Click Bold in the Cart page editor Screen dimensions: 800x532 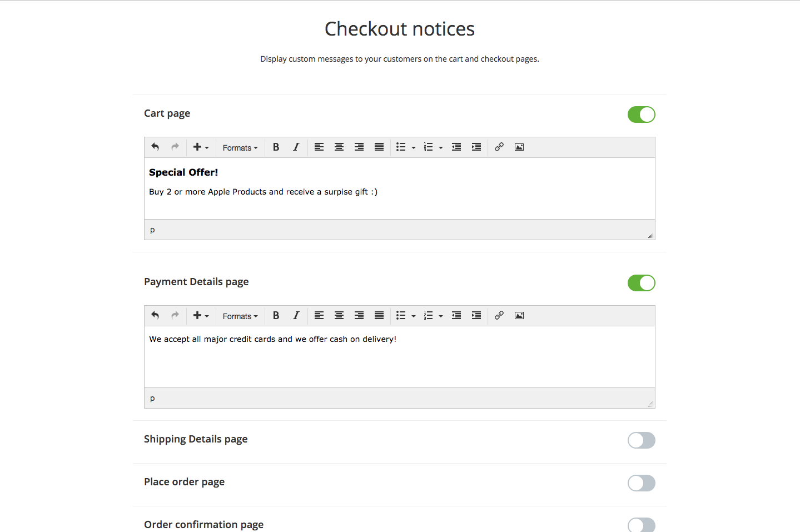click(x=276, y=147)
